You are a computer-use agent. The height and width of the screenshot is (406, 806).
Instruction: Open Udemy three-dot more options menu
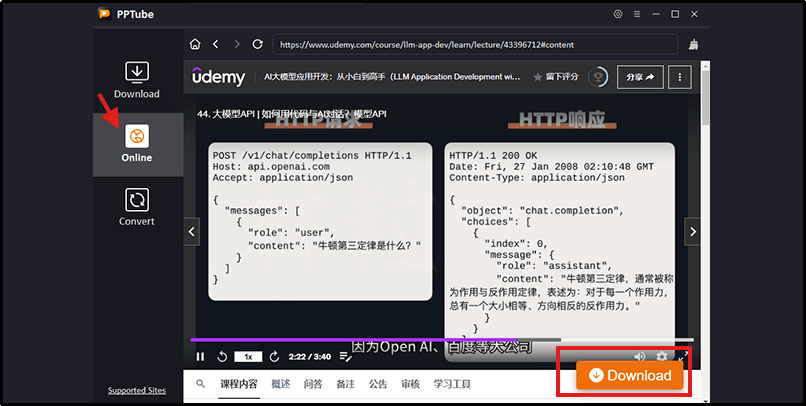coord(680,77)
